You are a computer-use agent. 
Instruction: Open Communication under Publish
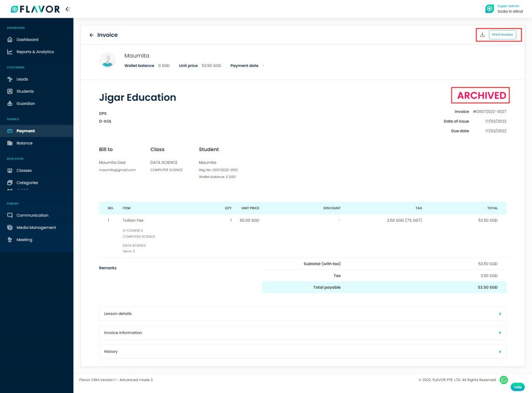(10, 215)
